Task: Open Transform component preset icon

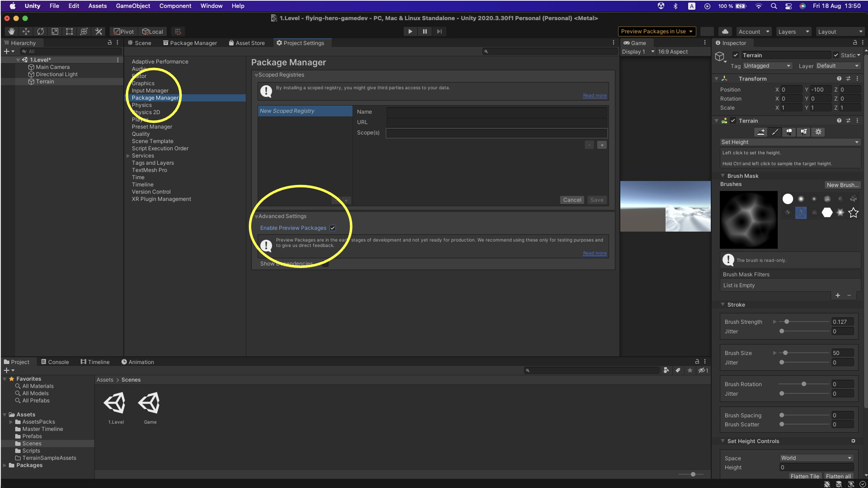Action: pyautogui.click(x=848, y=78)
